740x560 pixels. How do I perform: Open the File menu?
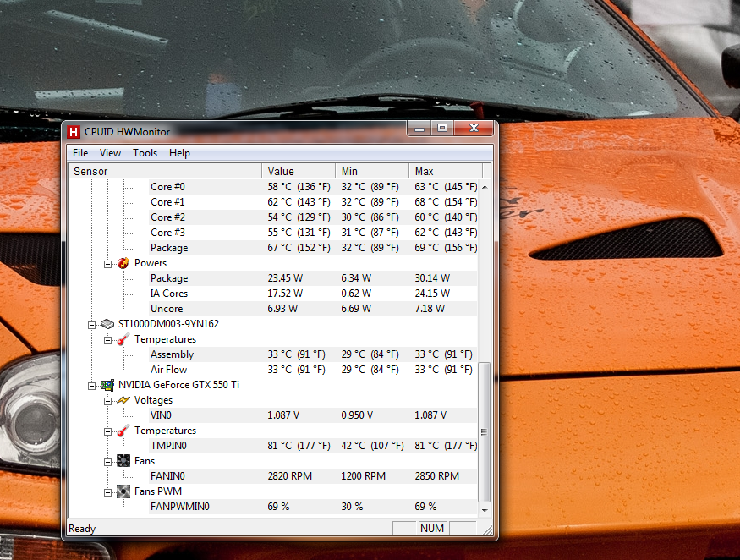tap(80, 153)
